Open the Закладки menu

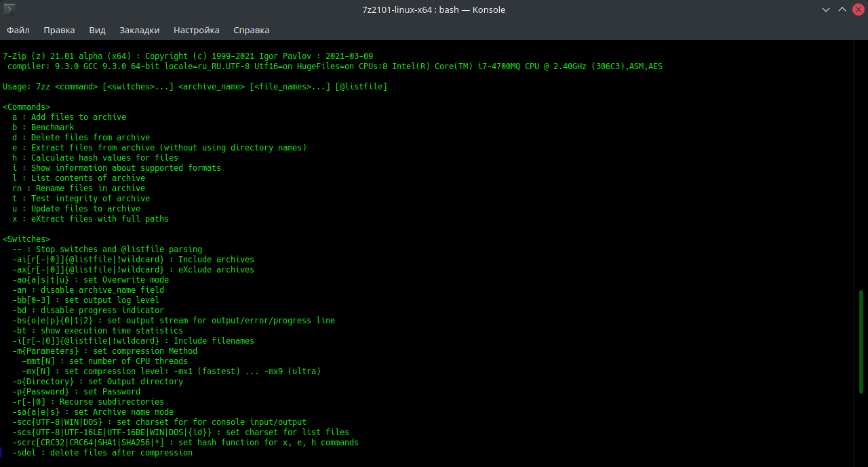pyautogui.click(x=139, y=30)
